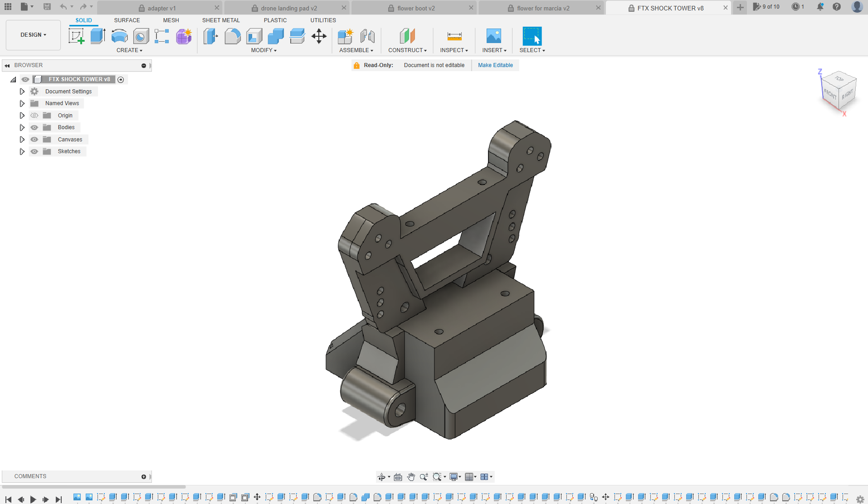The width and height of the screenshot is (868, 504).
Task: Expand the Bodies node
Action: (22, 127)
